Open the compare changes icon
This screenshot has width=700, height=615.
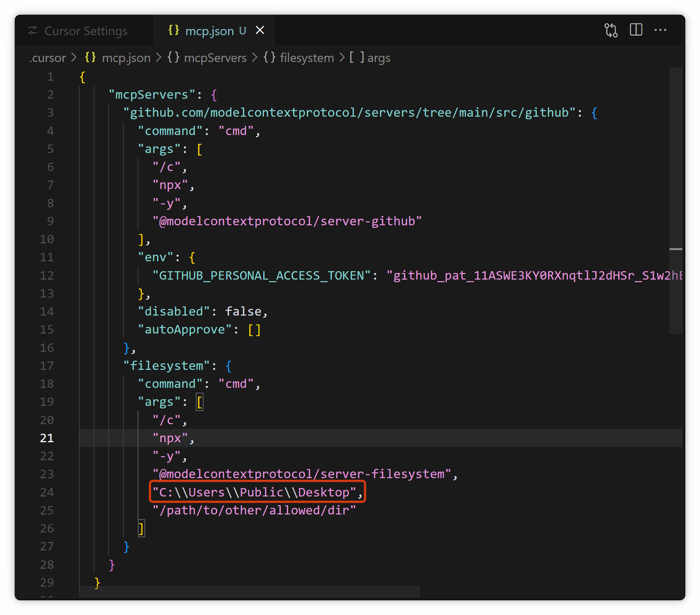[611, 30]
